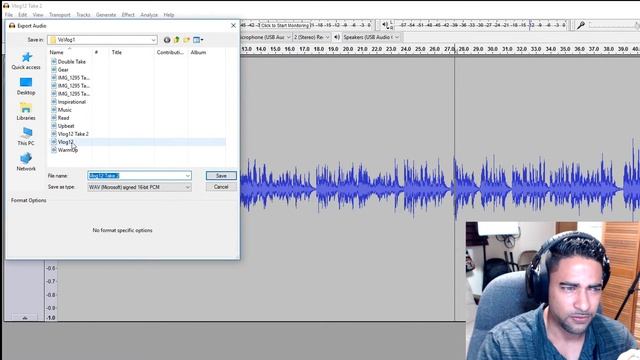Open the 2 (Stereo) recording channels dropdown
The image size is (640, 360).
click(311, 37)
